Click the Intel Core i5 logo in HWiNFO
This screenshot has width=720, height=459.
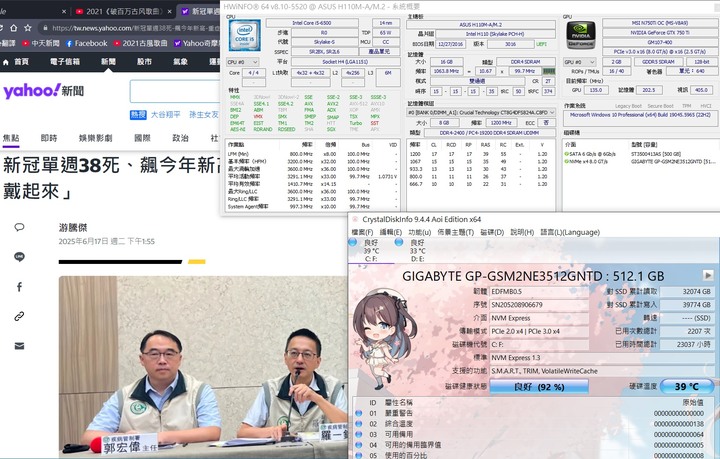[x=245, y=35]
